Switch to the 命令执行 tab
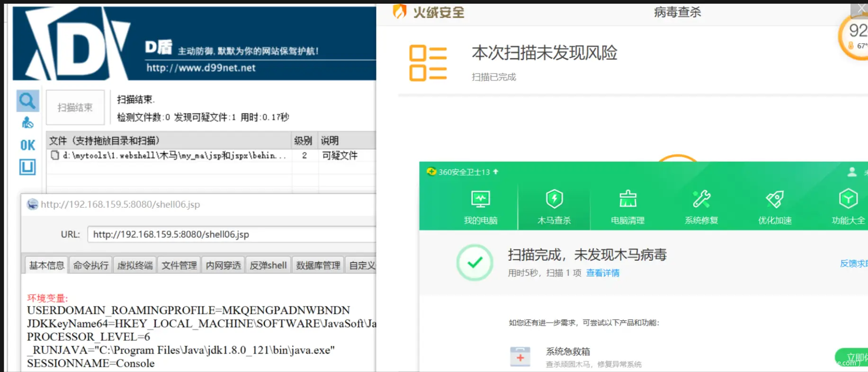 [91, 266]
